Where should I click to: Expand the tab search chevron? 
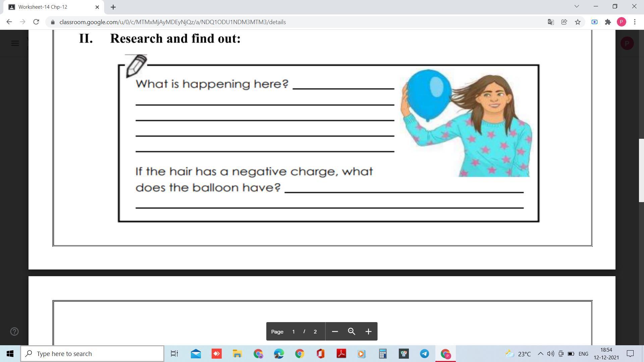tap(577, 6)
